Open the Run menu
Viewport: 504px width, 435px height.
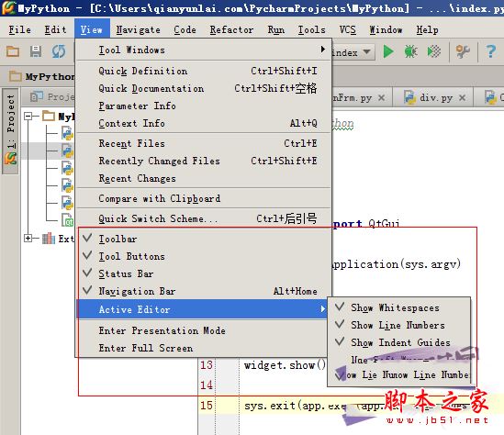[x=276, y=30]
